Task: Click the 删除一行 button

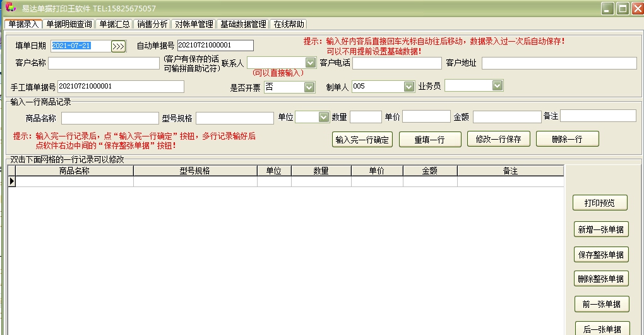Action: click(x=567, y=139)
